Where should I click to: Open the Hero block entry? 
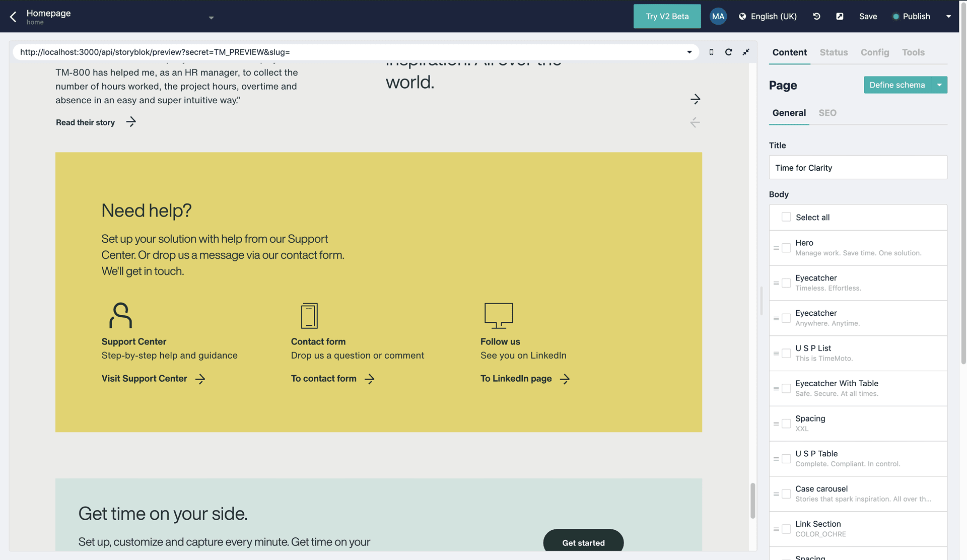coord(858,248)
